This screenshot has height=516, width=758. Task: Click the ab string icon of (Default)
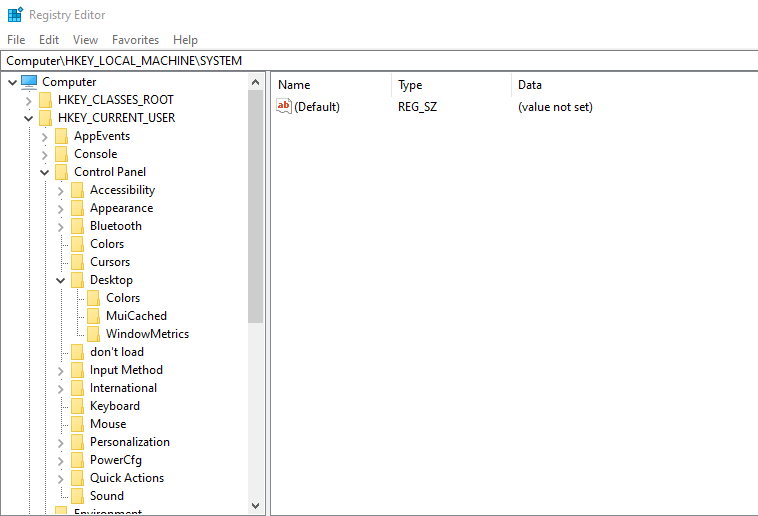tap(284, 106)
